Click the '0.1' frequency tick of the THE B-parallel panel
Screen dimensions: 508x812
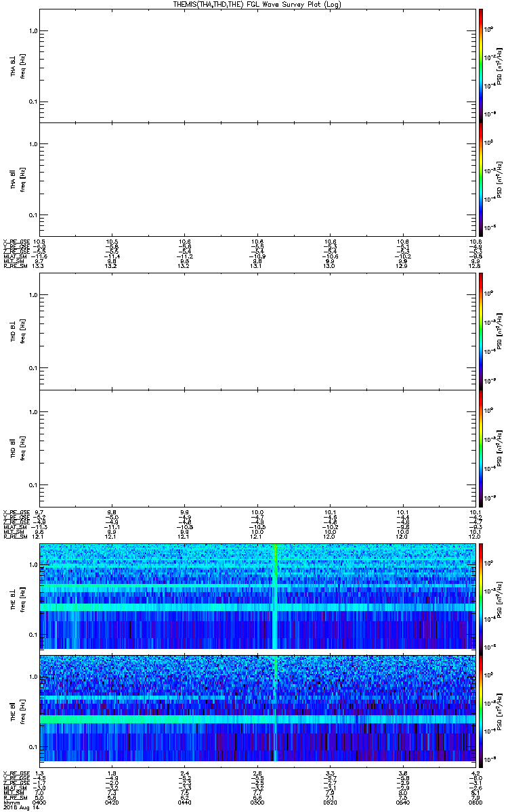tap(34, 746)
